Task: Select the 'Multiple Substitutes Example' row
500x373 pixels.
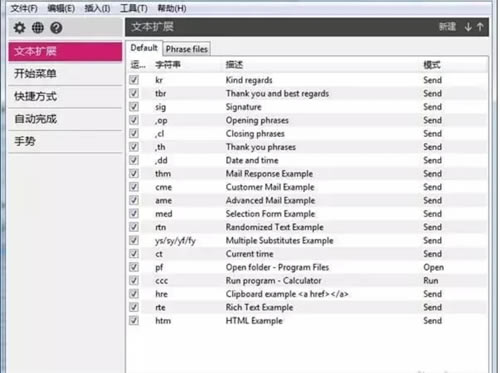Action: click(x=307, y=240)
